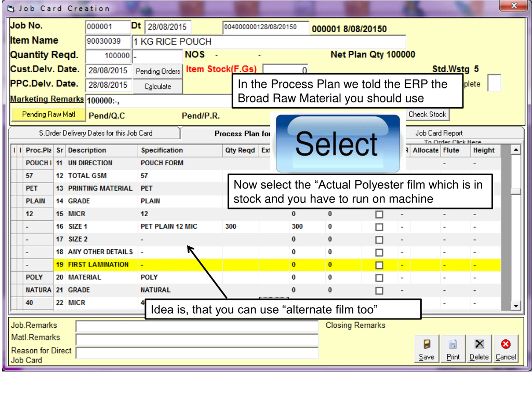Click the Qty Reqd column header
The width and height of the screenshot is (532, 399).
click(240, 150)
